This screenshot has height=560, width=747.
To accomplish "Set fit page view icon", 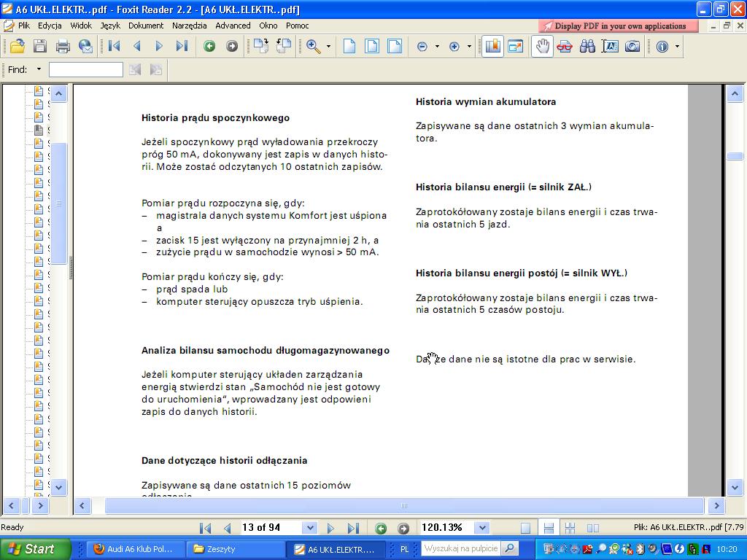I will coord(372,46).
